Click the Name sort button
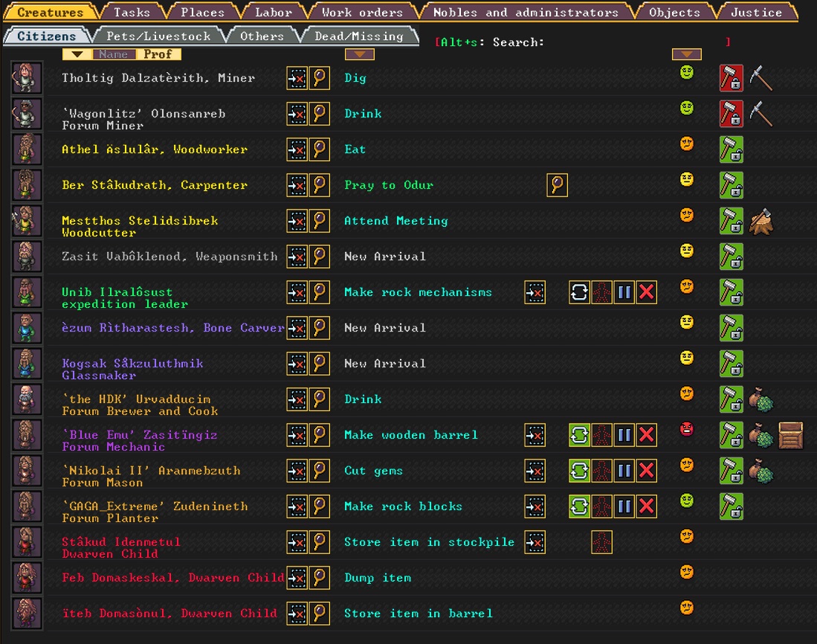The width and height of the screenshot is (817, 644). click(113, 54)
